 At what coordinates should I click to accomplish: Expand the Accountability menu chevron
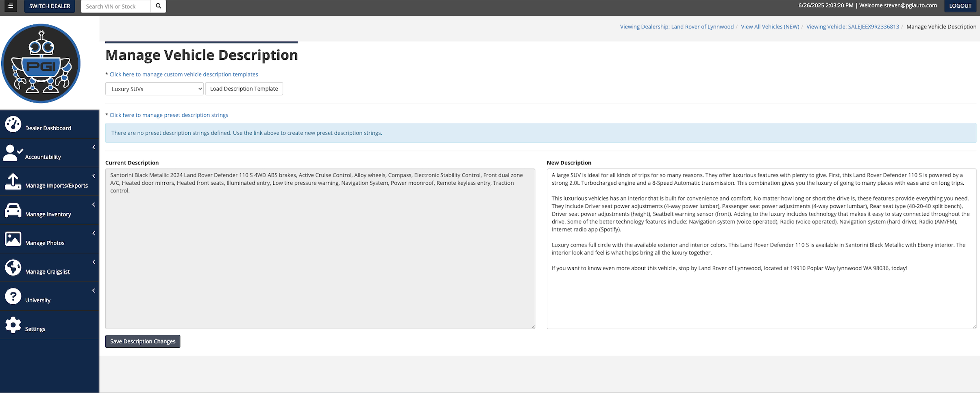click(x=94, y=147)
